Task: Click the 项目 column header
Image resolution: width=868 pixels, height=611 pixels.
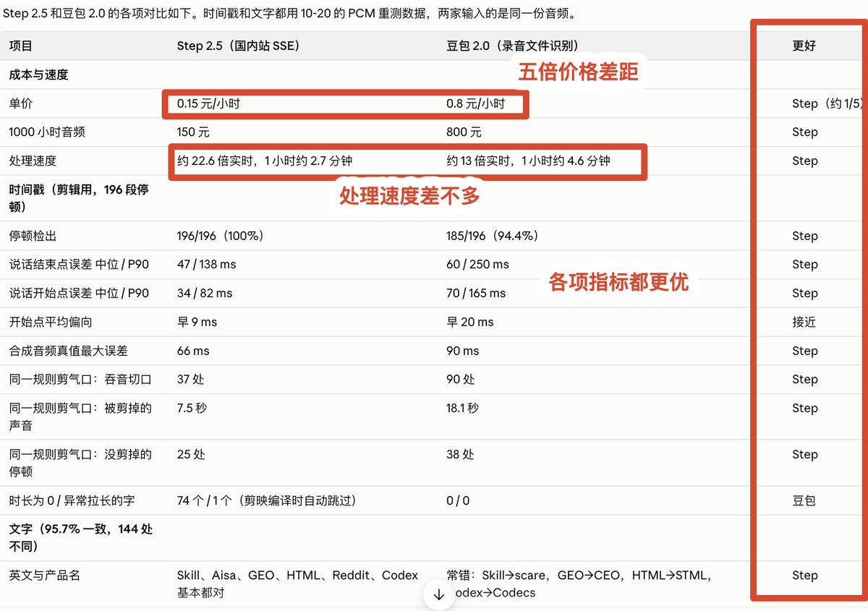Action: (21, 46)
